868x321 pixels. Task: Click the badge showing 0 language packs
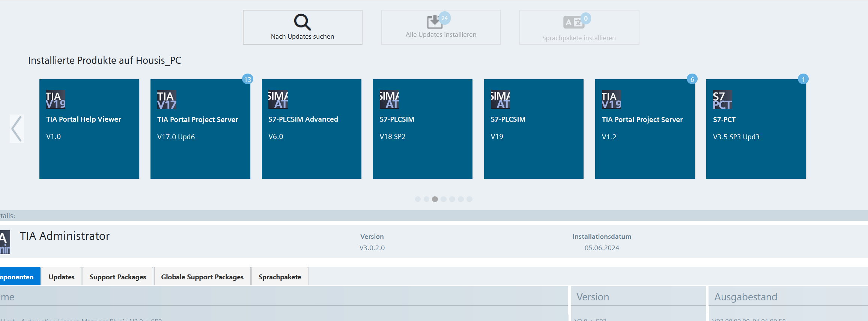586,18
